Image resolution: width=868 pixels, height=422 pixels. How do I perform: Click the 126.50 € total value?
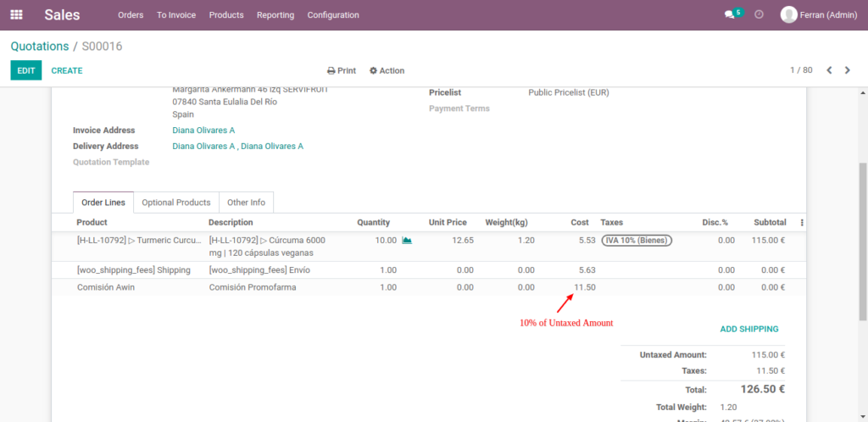click(762, 389)
